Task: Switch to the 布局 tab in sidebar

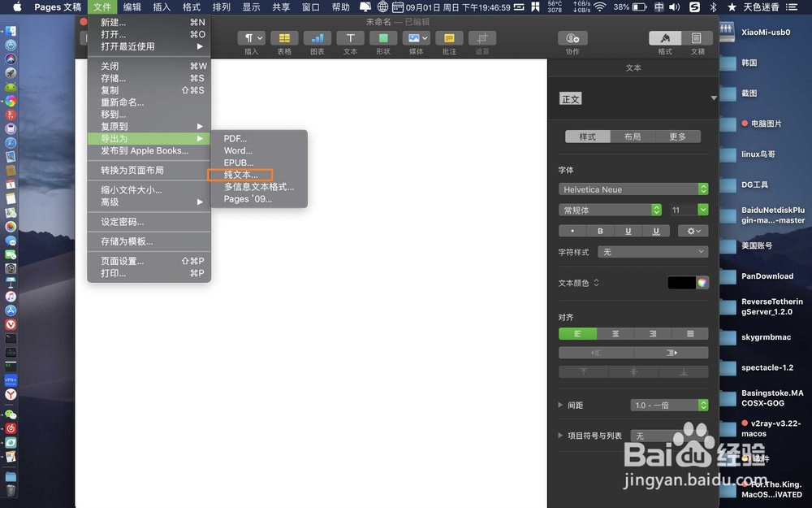Action: [633, 137]
